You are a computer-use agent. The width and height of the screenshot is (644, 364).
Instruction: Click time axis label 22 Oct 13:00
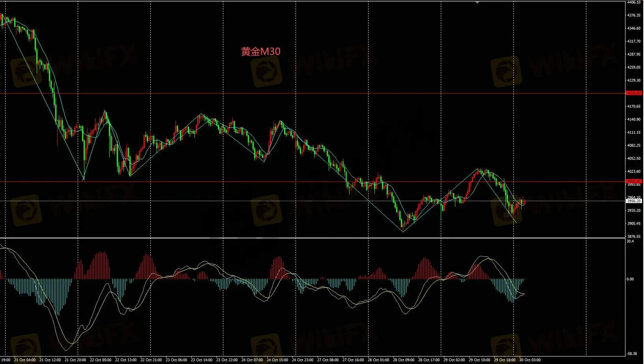126,360
